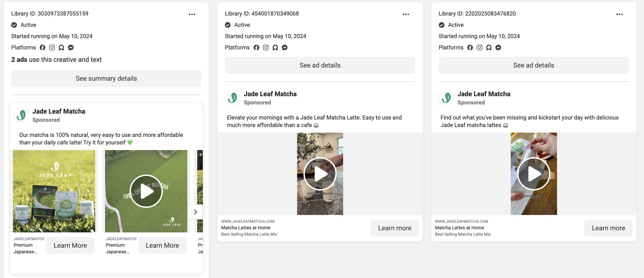The height and width of the screenshot is (278, 644).
Task: Open three-dot menu for ad 2202025083476820
Action: pos(619,15)
